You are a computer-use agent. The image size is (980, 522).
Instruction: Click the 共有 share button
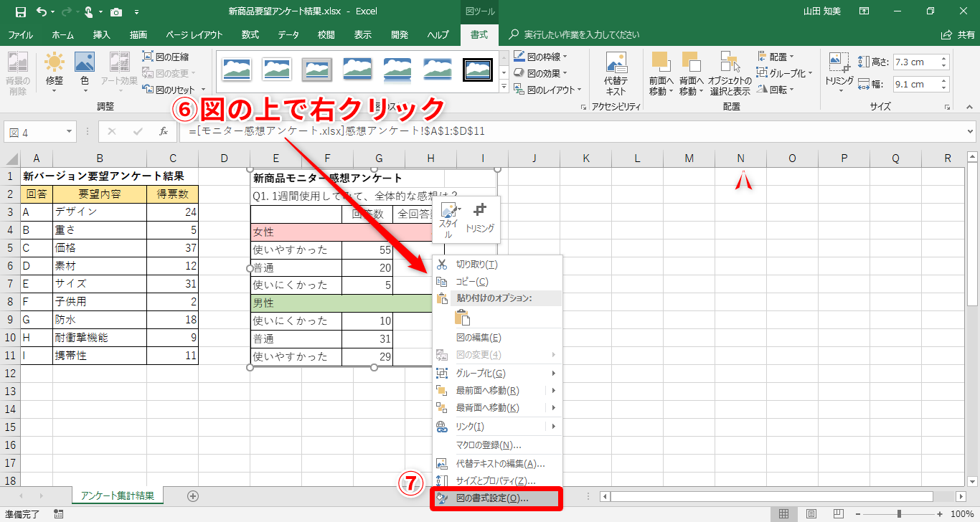[958, 34]
